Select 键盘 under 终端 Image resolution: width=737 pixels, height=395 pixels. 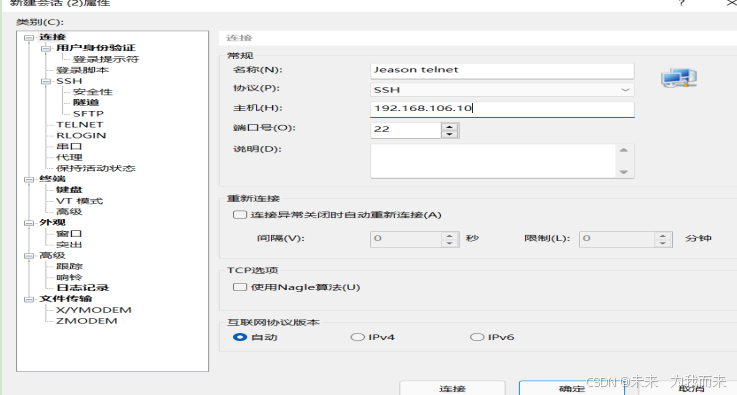click(69, 190)
